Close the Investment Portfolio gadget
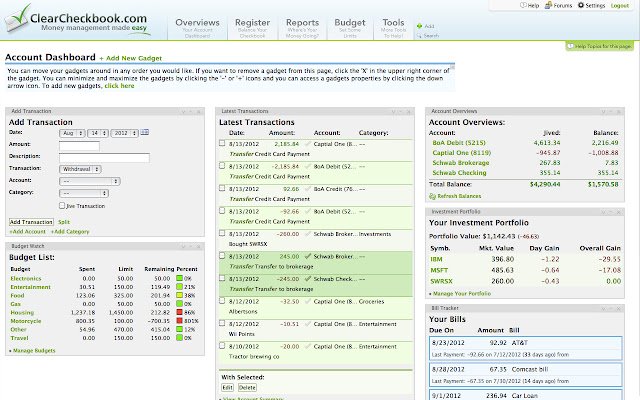Screen dimensions: 640x400 618,212
